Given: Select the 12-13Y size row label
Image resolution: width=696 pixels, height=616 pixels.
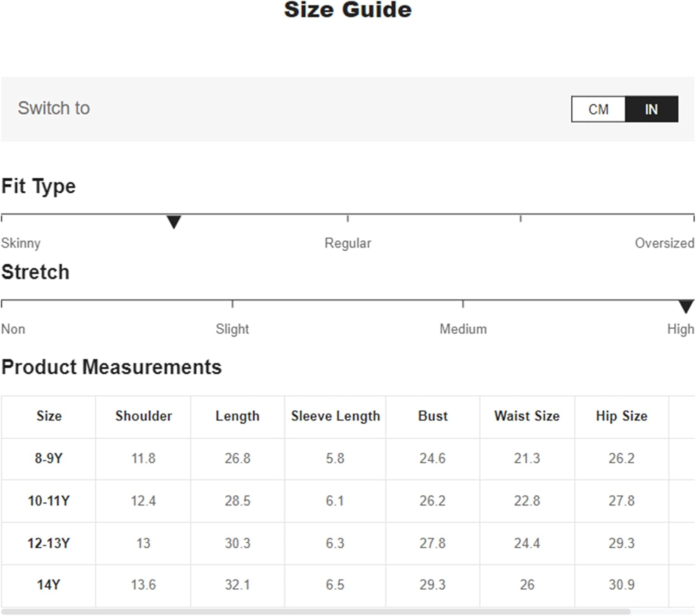Looking at the screenshot, I should coord(49,543).
